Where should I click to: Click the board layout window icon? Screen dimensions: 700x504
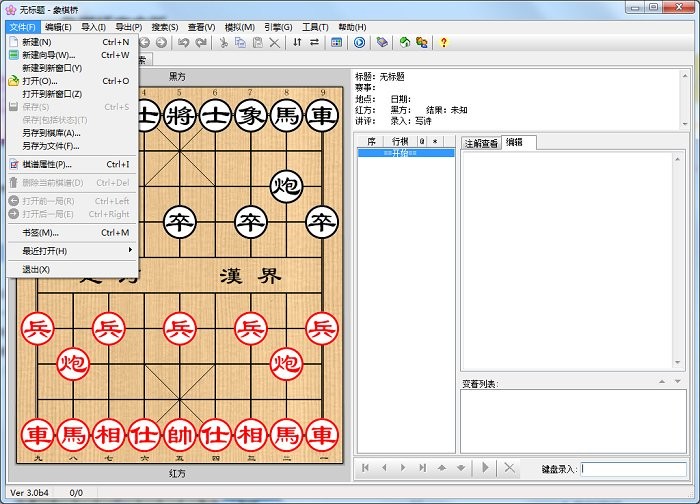pyautogui.click(x=336, y=43)
